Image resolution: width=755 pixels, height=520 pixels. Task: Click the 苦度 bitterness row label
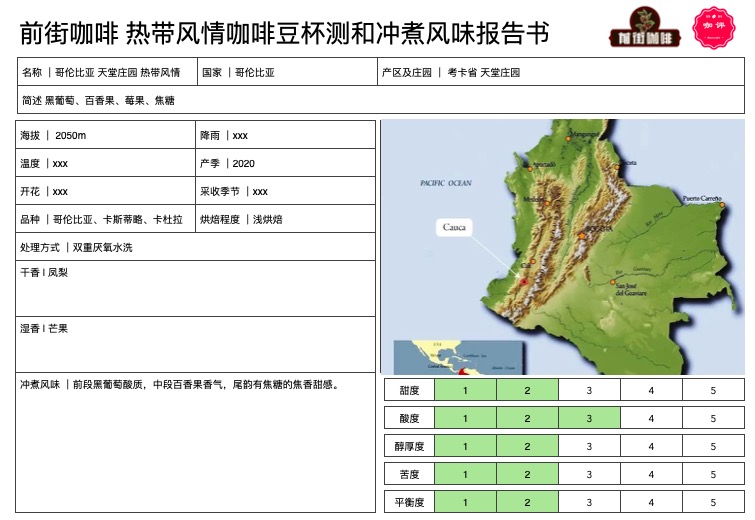(409, 474)
